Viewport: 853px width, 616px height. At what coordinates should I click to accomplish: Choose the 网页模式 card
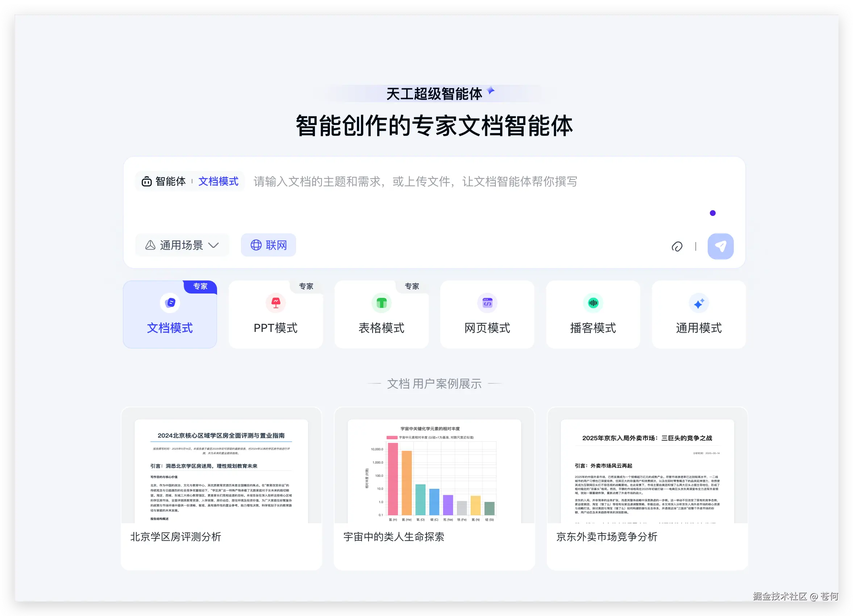[x=487, y=315]
